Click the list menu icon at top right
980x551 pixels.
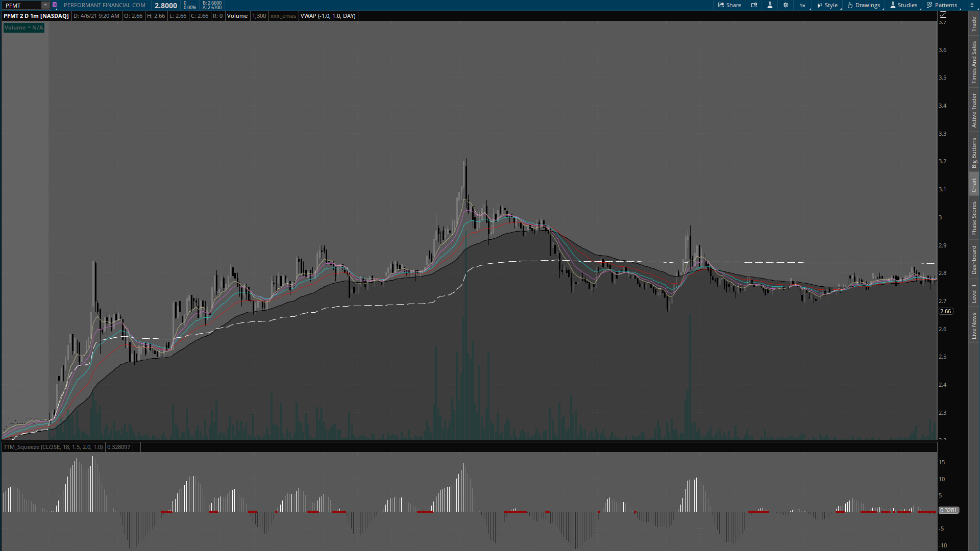coord(971,5)
